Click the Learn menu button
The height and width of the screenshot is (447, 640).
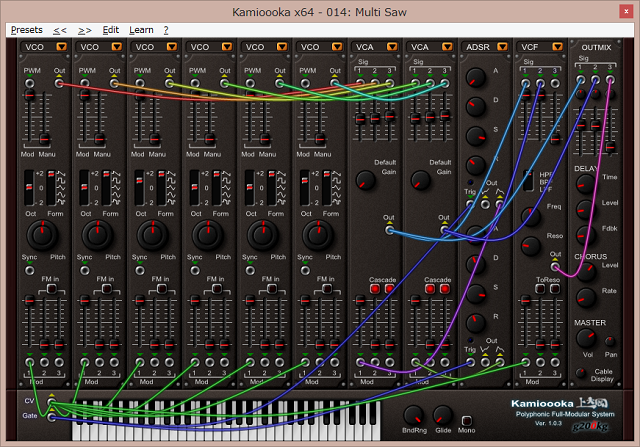point(141,30)
